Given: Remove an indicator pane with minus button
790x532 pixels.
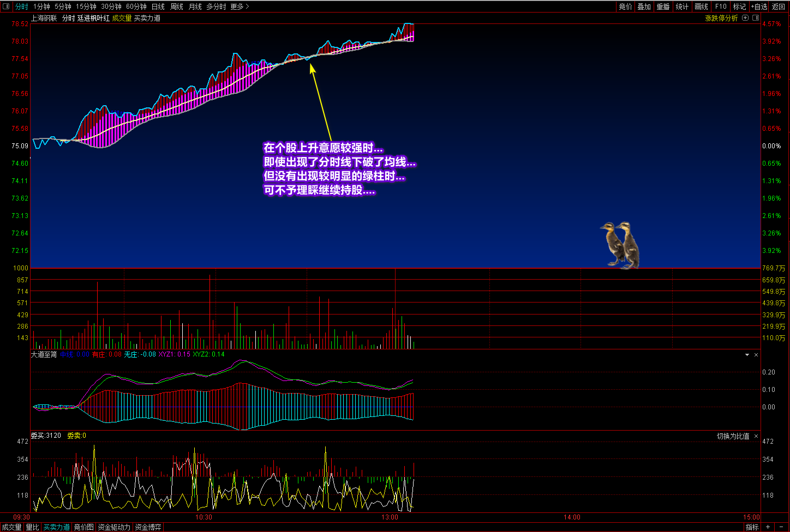Looking at the screenshot, I should point(780,527).
